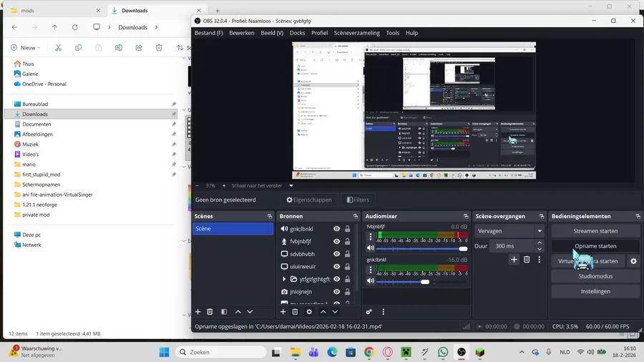The image size is (644, 362).
Task: Hide the gnklbnkl source
Action: (337, 229)
